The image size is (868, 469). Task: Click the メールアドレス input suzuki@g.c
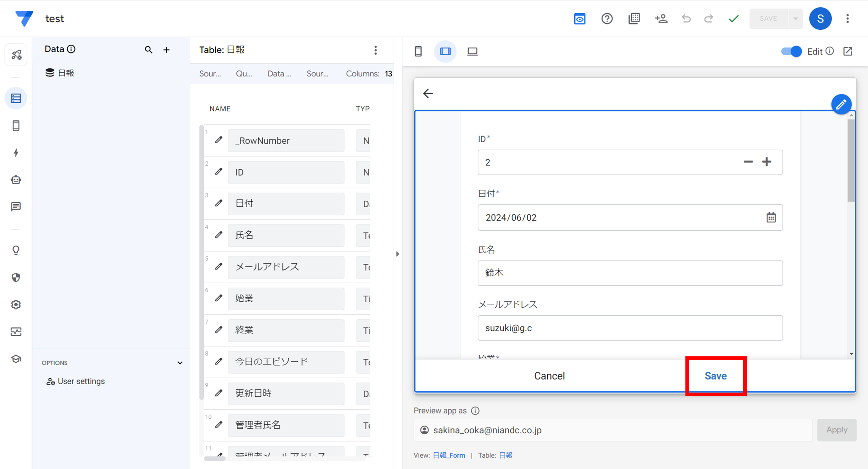click(x=630, y=328)
